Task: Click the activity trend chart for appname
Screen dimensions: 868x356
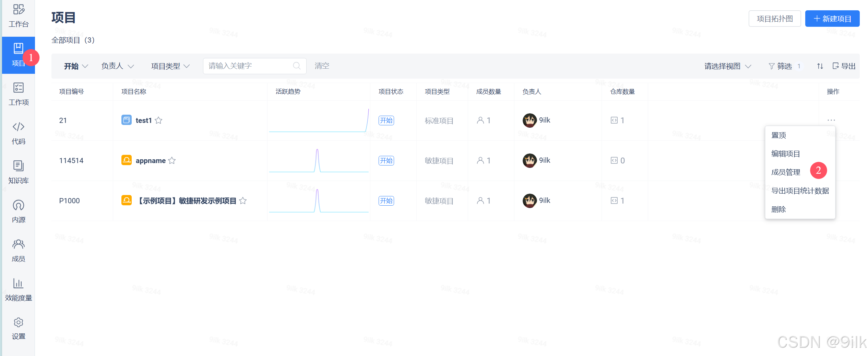Action: tap(319, 160)
